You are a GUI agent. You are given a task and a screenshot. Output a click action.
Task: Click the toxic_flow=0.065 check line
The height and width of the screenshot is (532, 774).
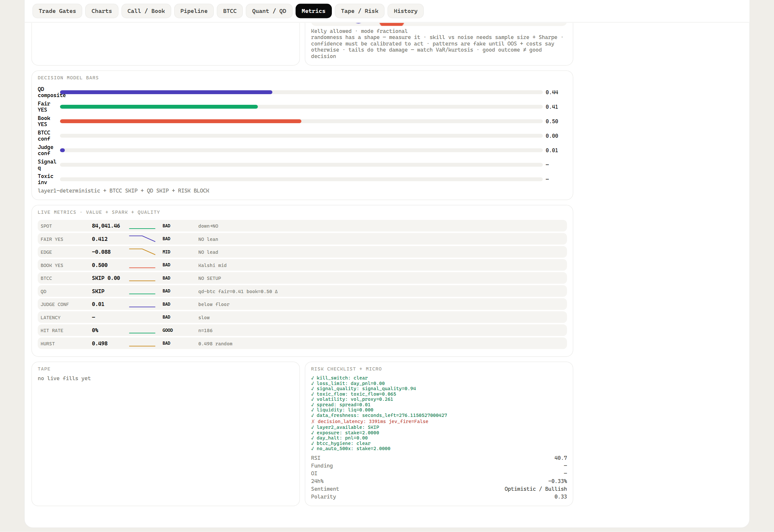coord(353,394)
